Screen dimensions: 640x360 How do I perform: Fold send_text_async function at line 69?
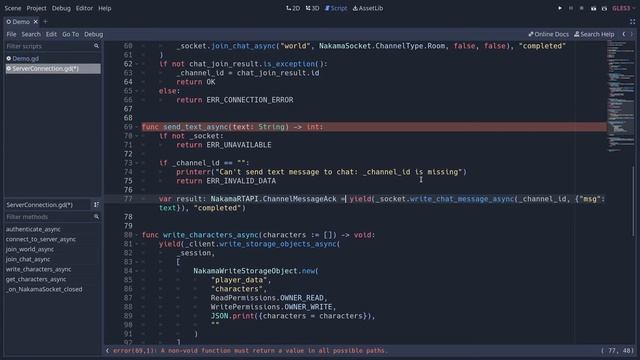point(137,127)
